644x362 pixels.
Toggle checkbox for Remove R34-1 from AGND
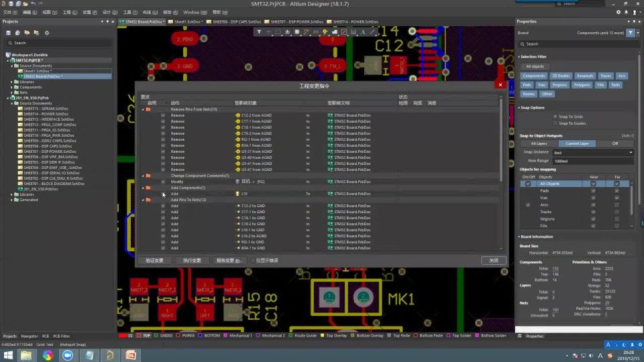point(163,145)
